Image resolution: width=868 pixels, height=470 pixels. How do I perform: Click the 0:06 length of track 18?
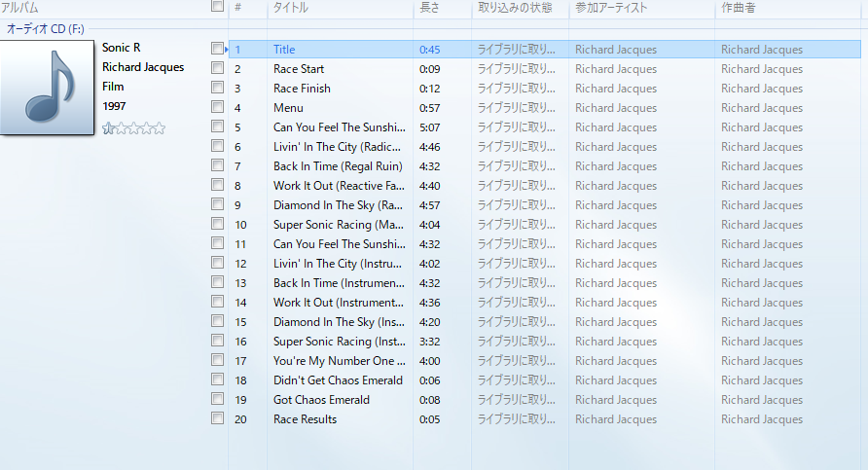coord(429,380)
